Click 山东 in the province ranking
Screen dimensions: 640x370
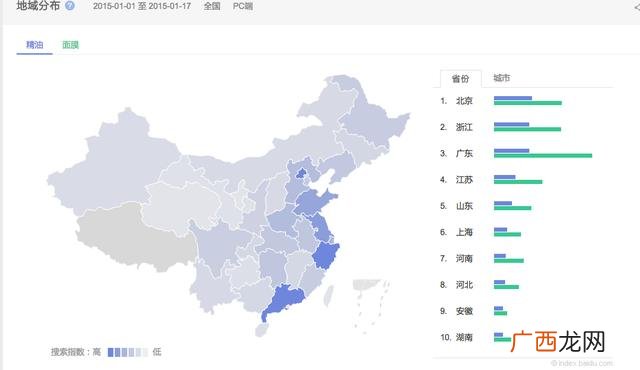tap(464, 206)
